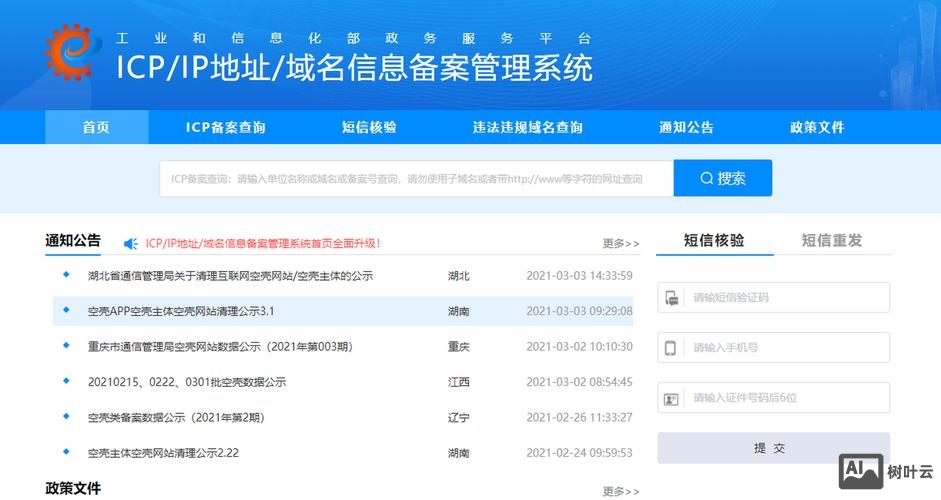This screenshot has height=500, width=941.
Task: Open the 通知公告 navigation tab
Action: pos(686,127)
